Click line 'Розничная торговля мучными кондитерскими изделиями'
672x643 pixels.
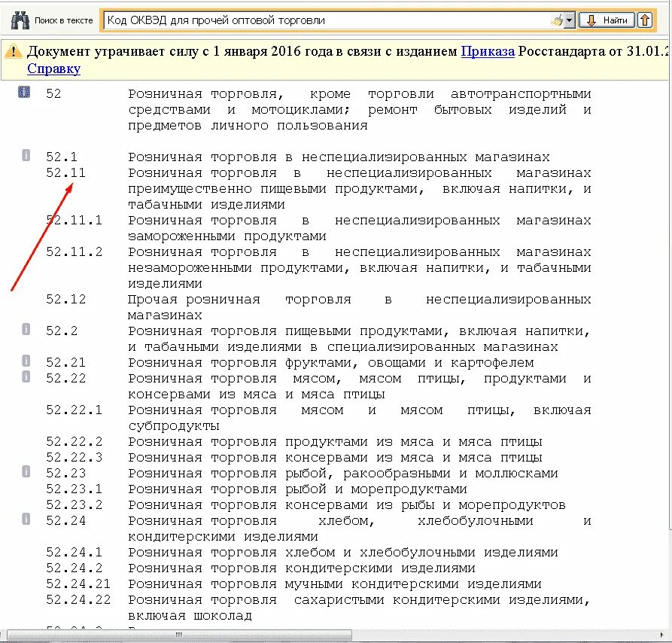tap(335, 584)
